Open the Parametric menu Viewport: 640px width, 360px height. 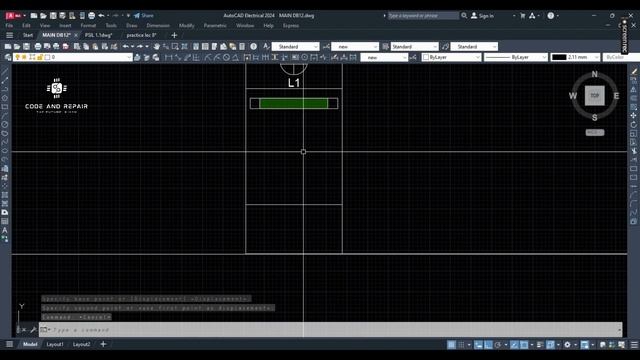pyautogui.click(x=215, y=25)
